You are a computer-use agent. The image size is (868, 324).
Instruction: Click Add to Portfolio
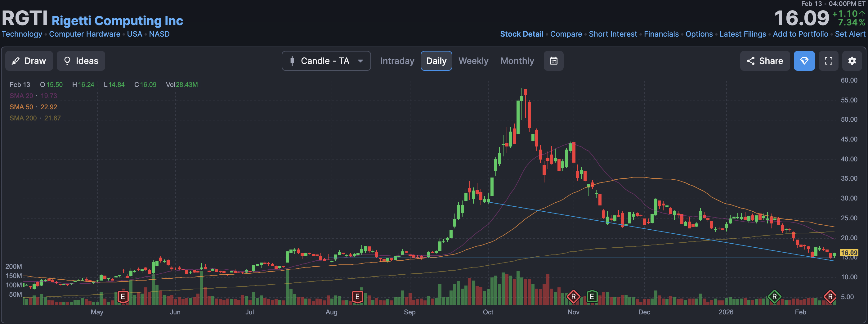pyautogui.click(x=800, y=34)
